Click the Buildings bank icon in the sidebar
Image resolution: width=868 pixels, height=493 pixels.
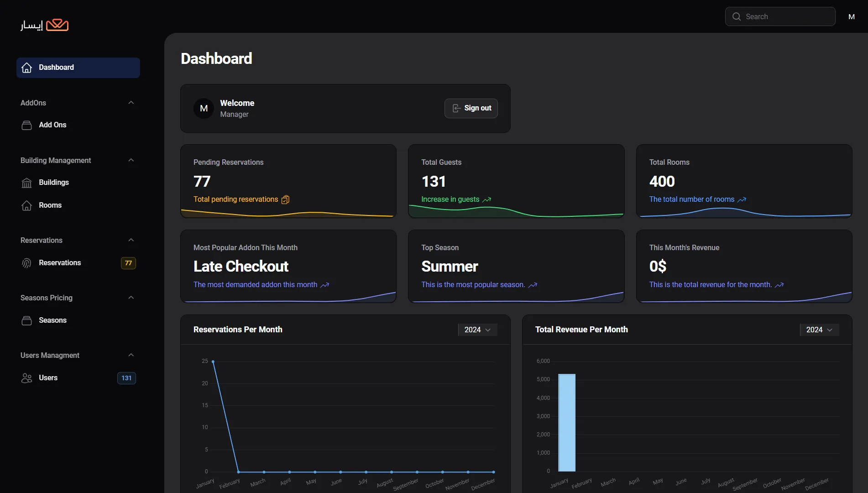[x=27, y=183]
